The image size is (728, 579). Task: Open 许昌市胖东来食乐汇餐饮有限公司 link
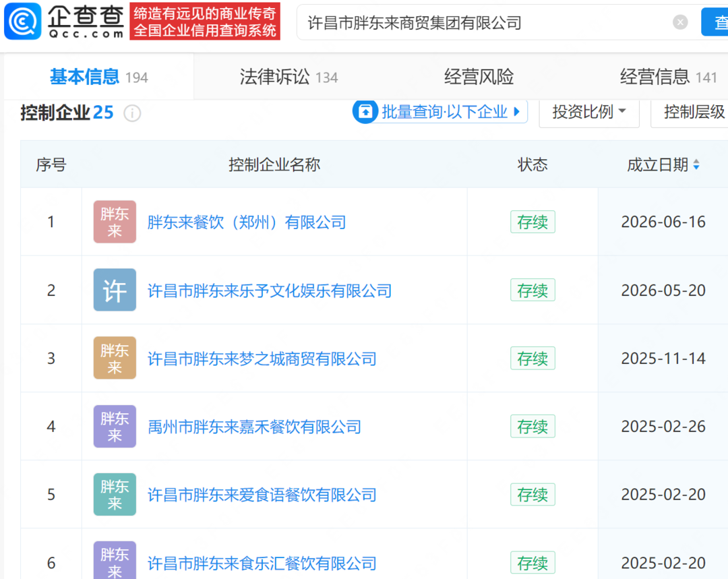tap(262, 563)
